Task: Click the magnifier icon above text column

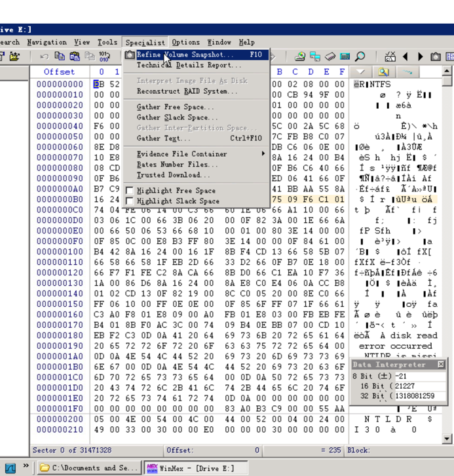Action: point(384,72)
